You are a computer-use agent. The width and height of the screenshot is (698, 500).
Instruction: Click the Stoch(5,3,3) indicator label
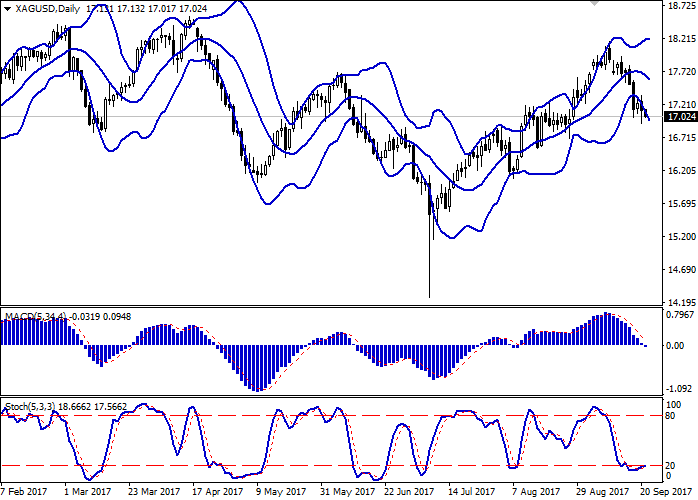pyautogui.click(x=30, y=407)
